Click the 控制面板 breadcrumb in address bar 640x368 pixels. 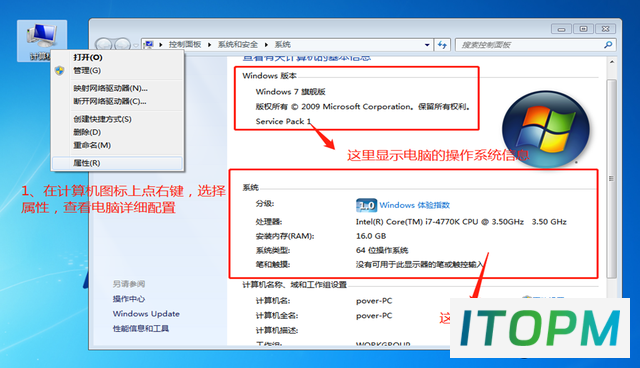click(x=185, y=44)
